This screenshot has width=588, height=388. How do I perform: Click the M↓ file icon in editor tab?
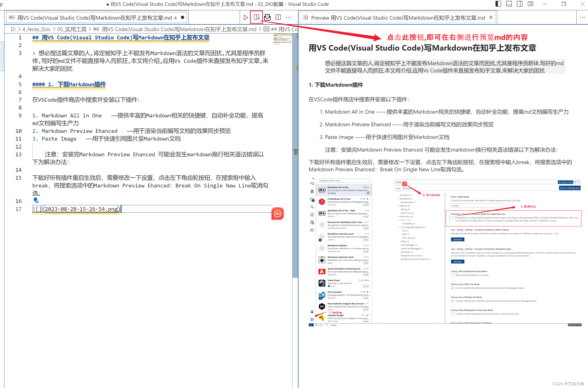(12, 18)
